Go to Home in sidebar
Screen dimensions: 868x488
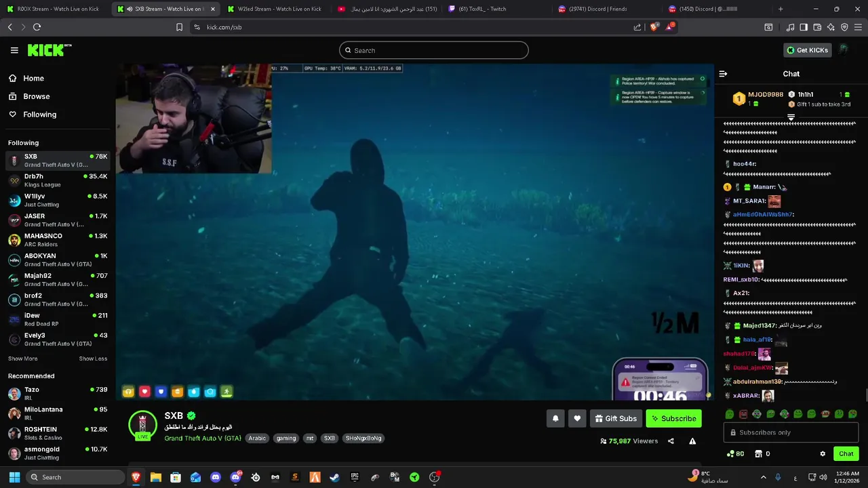[x=33, y=79]
